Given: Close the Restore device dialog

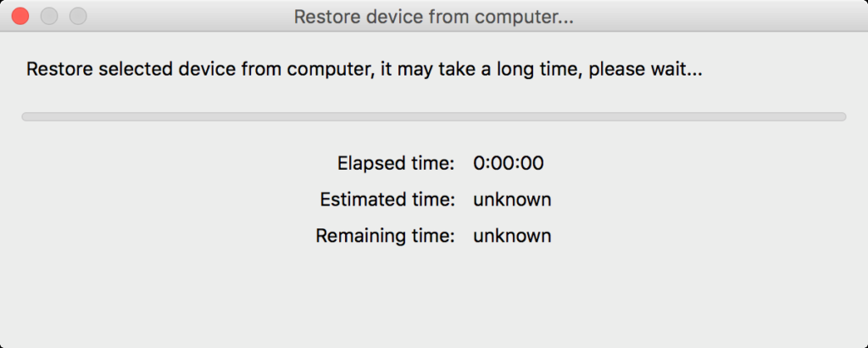Looking at the screenshot, I should tap(20, 16).
